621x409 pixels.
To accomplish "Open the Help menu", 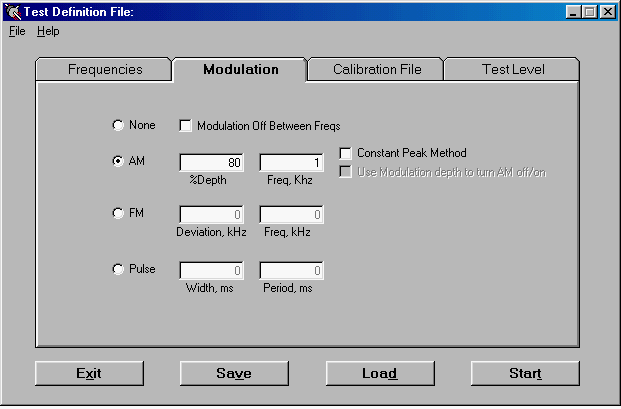I will [x=48, y=31].
